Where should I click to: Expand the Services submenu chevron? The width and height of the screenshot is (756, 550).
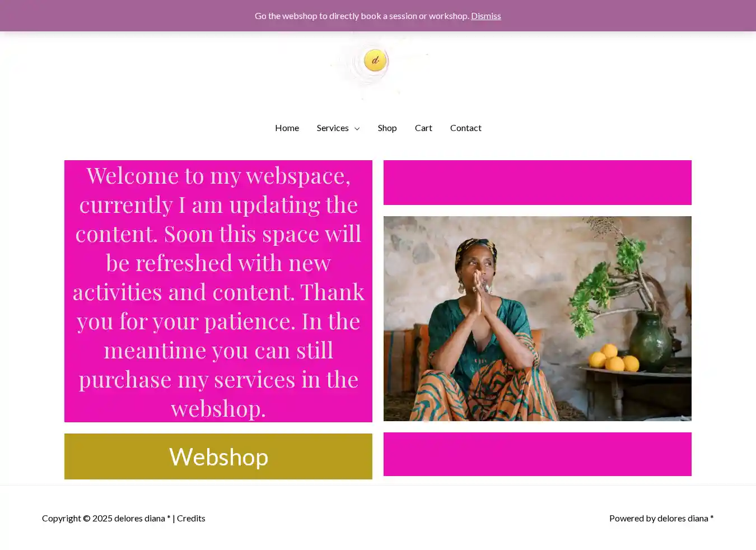[357, 128]
